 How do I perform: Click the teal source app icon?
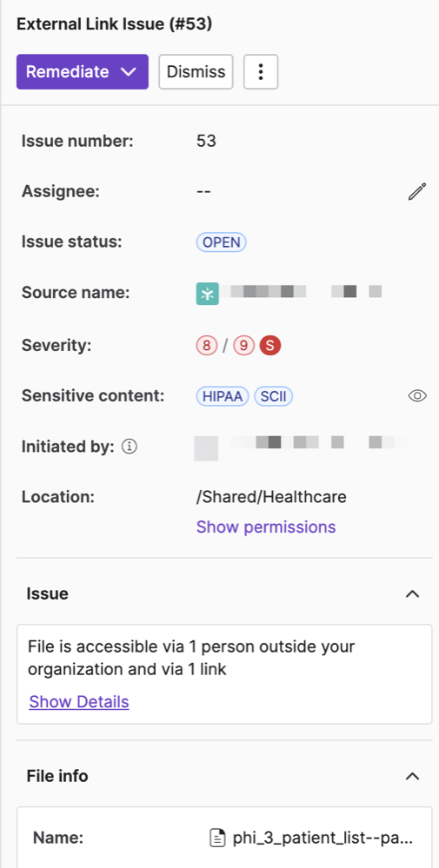pyautogui.click(x=208, y=294)
